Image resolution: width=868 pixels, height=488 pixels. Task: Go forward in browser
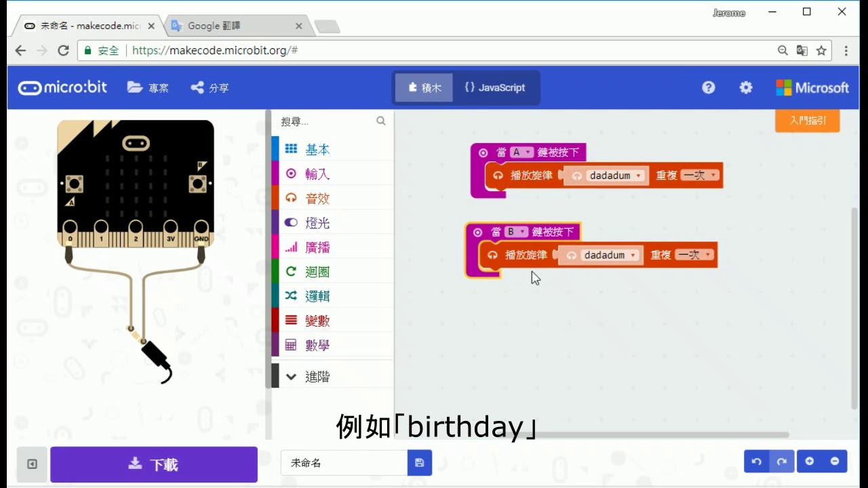coord(41,51)
